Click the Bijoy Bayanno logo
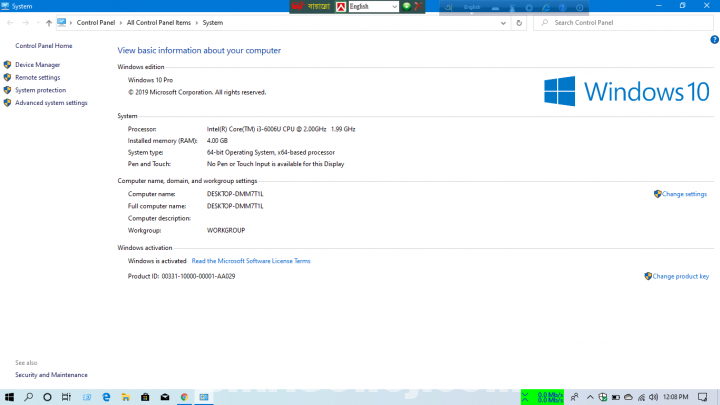The height and width of the screenshot is (405, 720). pos(311,6)
